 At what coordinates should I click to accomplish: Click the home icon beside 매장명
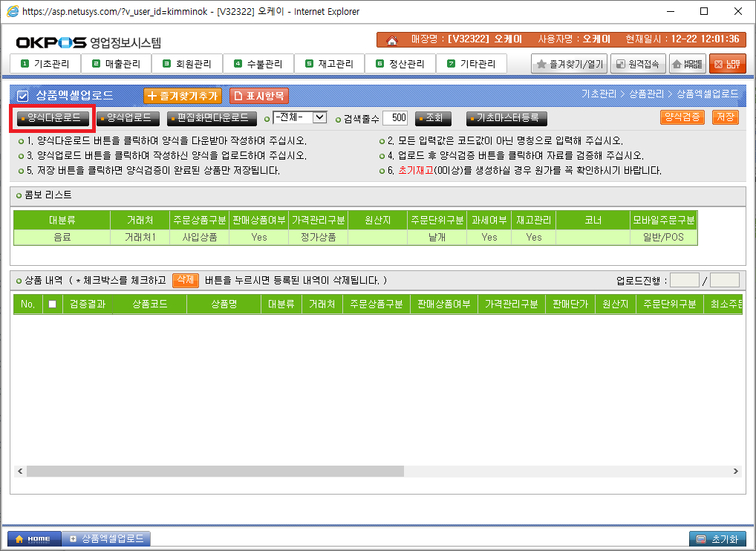(391, 39)
